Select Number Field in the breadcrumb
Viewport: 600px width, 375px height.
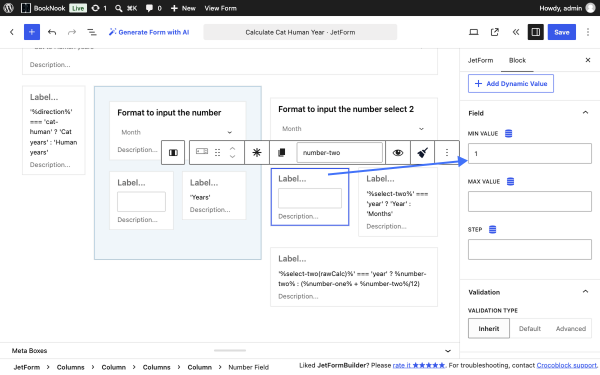248,367
